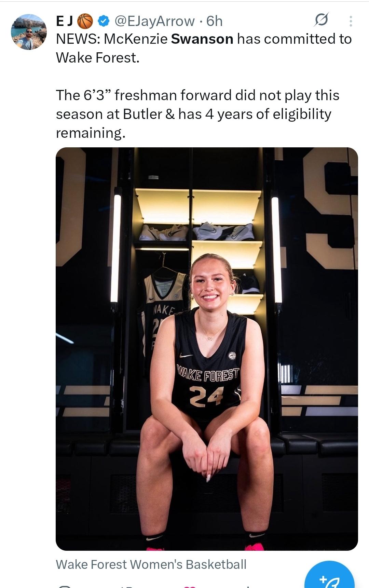369x588 pixels.
Task: Open the EJ profile avatar picture
Action: point(29,32)
